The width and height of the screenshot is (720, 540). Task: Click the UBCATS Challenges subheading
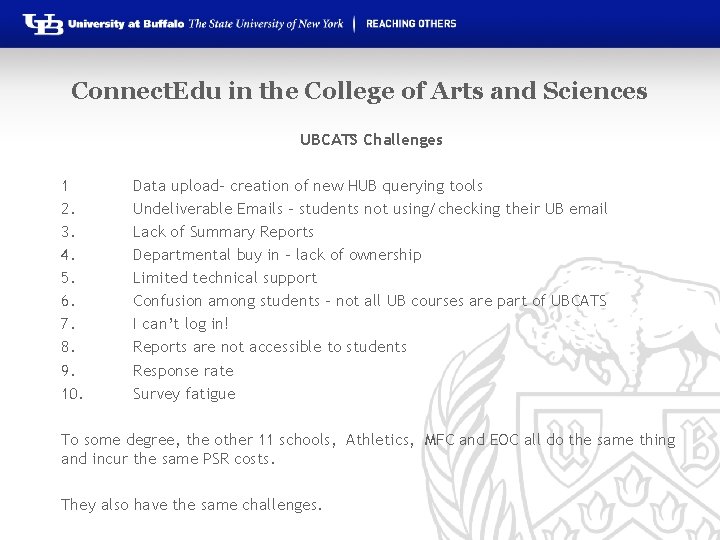point(371,140)
